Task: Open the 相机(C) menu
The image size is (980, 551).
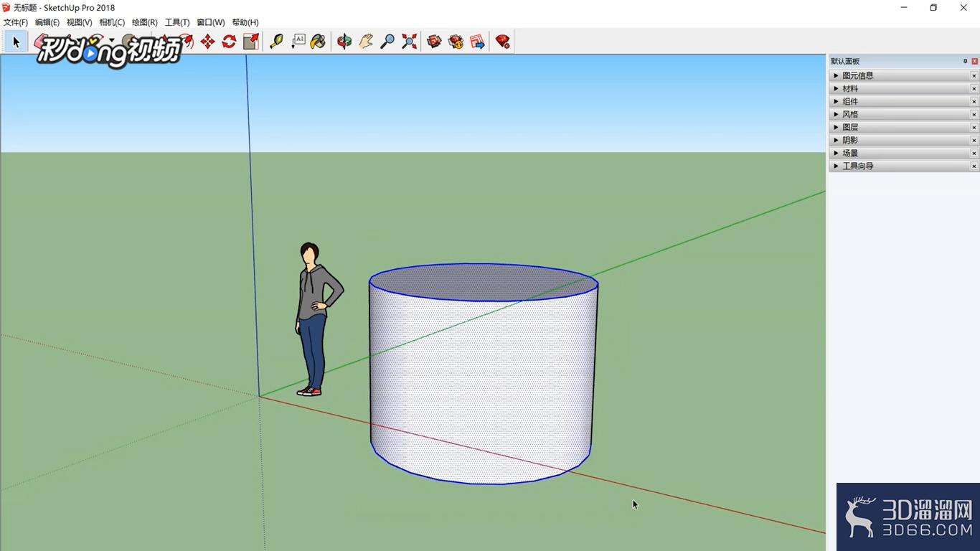Action: [x=112, y=22]
